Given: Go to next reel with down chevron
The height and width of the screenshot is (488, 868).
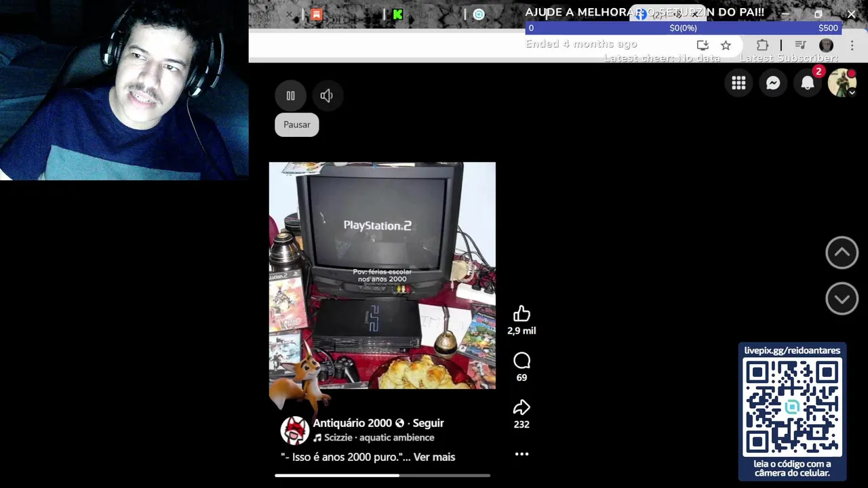Looking at the screenshot, I should (842, 299).
